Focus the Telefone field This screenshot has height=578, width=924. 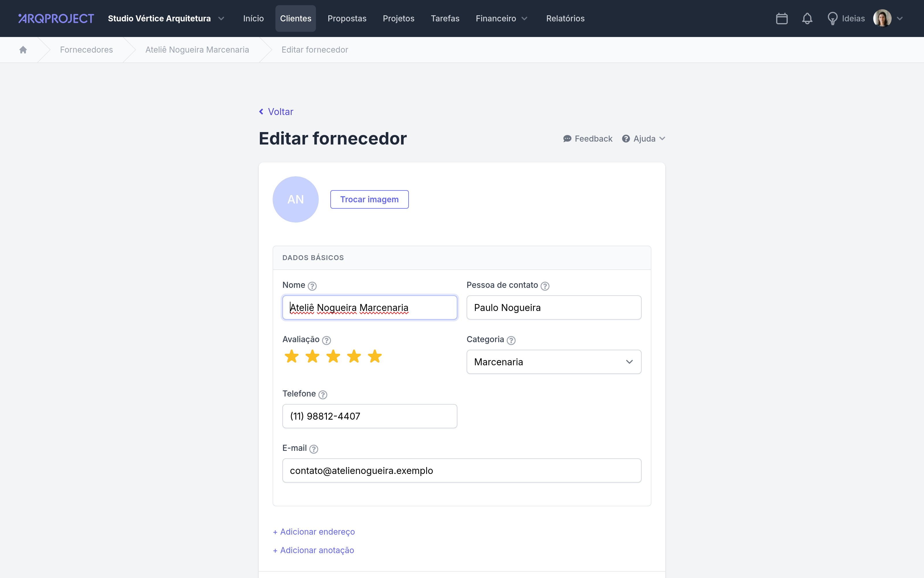click(370, 416)
